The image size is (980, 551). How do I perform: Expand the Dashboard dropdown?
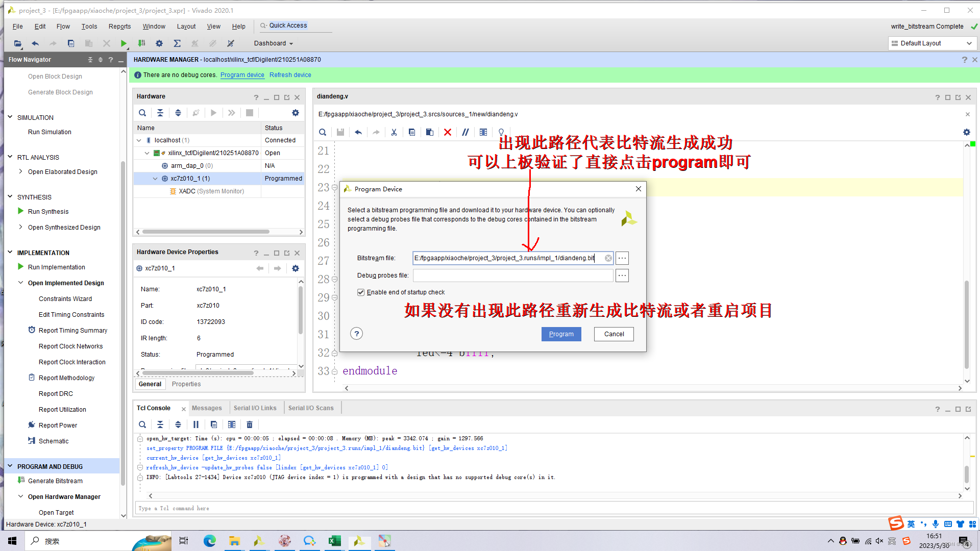(x=274, y=43)
